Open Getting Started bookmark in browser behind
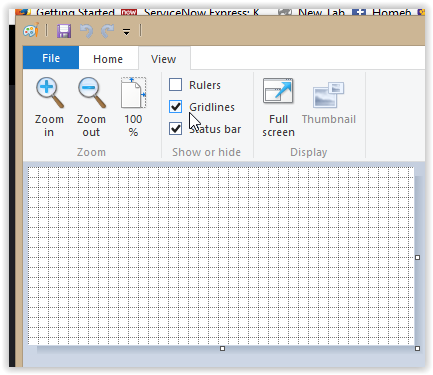 [x=65, y=12]
